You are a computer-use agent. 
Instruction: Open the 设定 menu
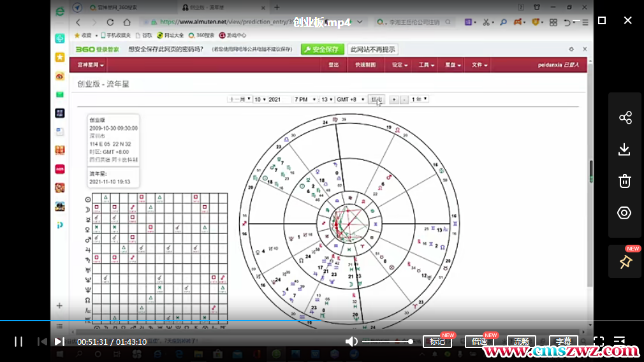coord(400,65)
